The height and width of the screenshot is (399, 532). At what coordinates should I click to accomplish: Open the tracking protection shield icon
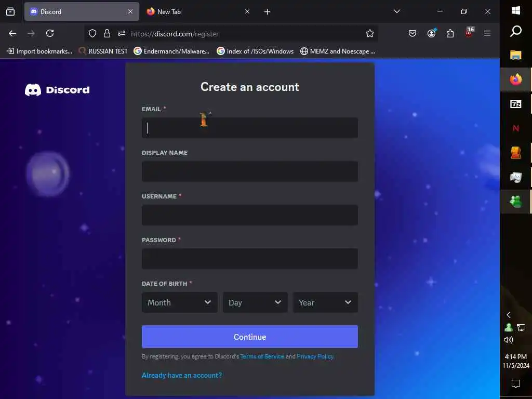[x=92, y=33]
